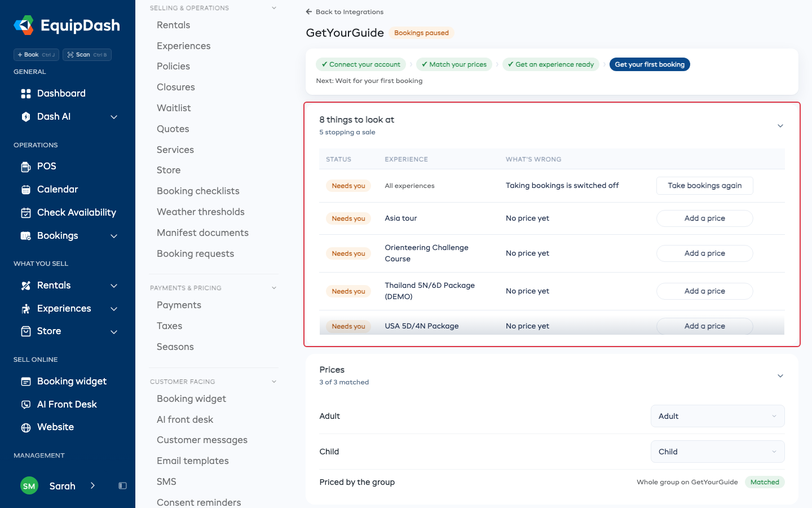Screen dimensions: 812x508
Task: Select Connect your account step
Action: [x=361, y=64]
